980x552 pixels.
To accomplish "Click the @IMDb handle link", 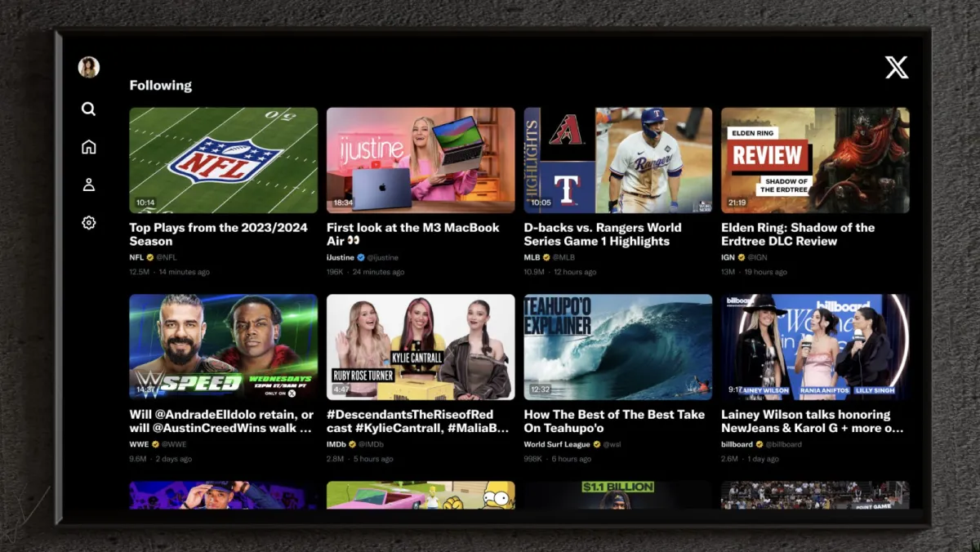I will [x=371, y=445].
